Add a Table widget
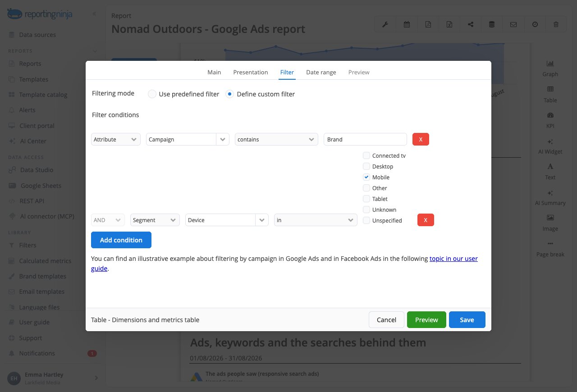 click(550, 94)
